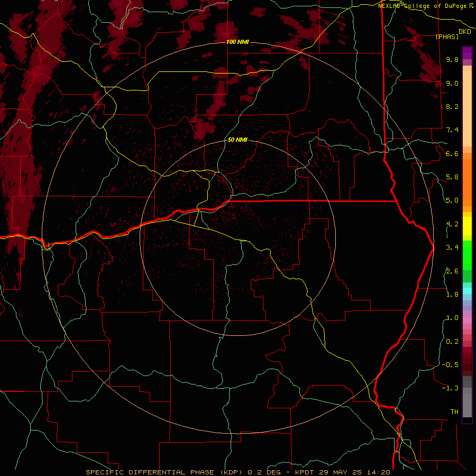Click the [PHAS] legend label
This screenshot has width=476, height=476.
point(447,36)
